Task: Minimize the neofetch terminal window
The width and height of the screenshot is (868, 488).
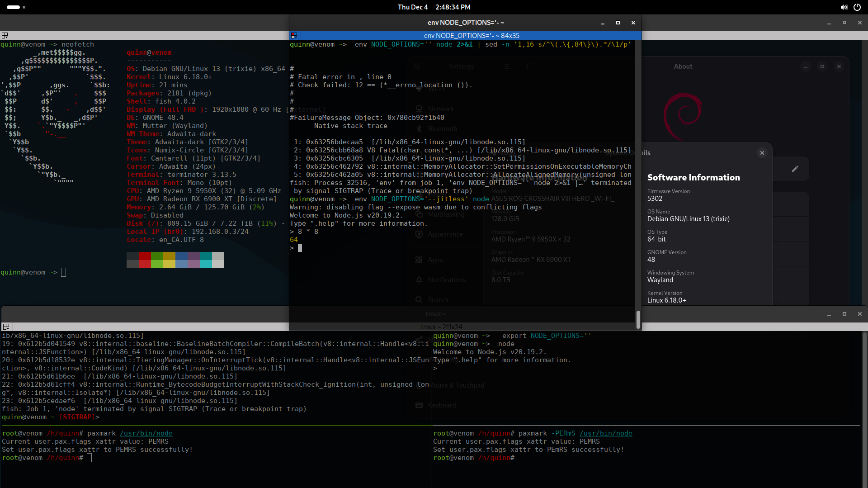Action: [x=829, y=23]
